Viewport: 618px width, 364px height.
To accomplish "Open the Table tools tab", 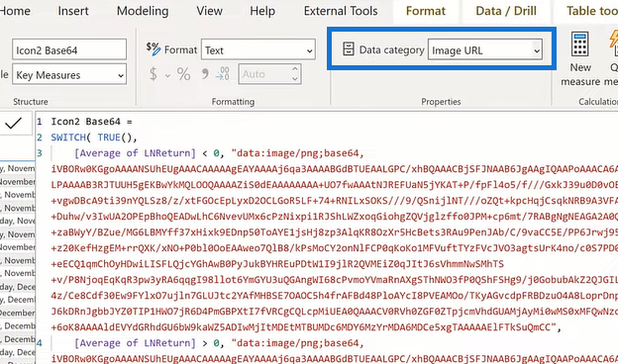I will [x=592, y=11].
